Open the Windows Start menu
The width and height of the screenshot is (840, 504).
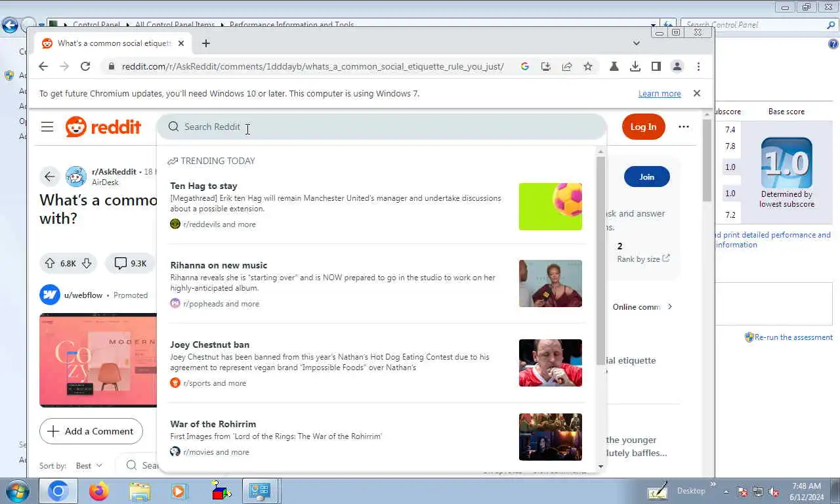16,491
